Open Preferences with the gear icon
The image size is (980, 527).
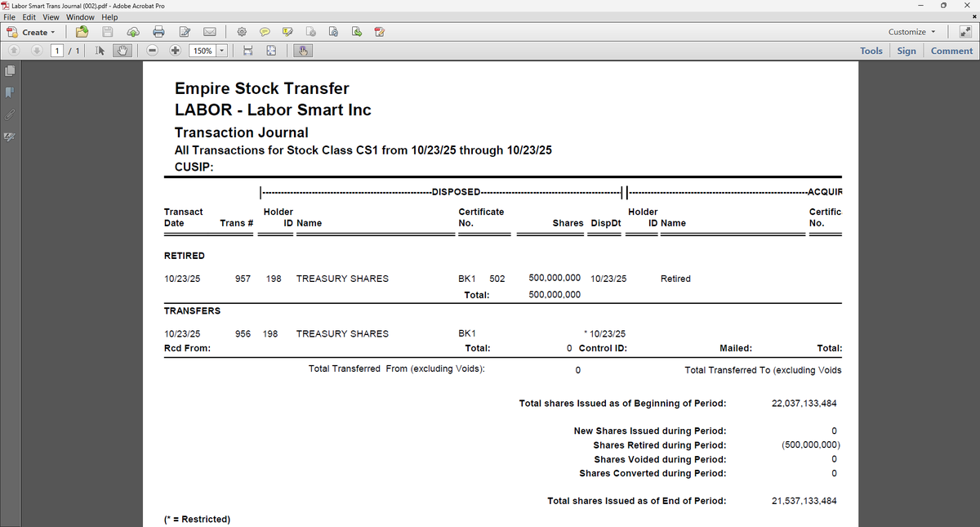click(x=242, y=32)
